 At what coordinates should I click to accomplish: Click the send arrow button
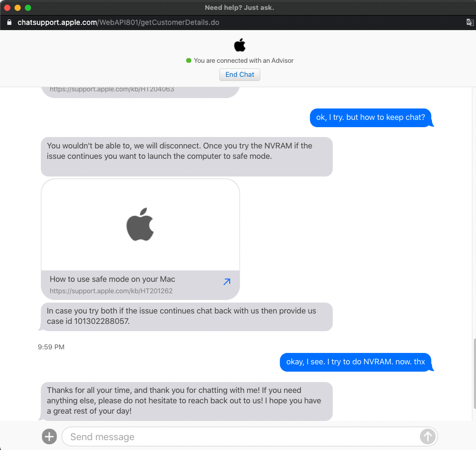coord(427,437)
